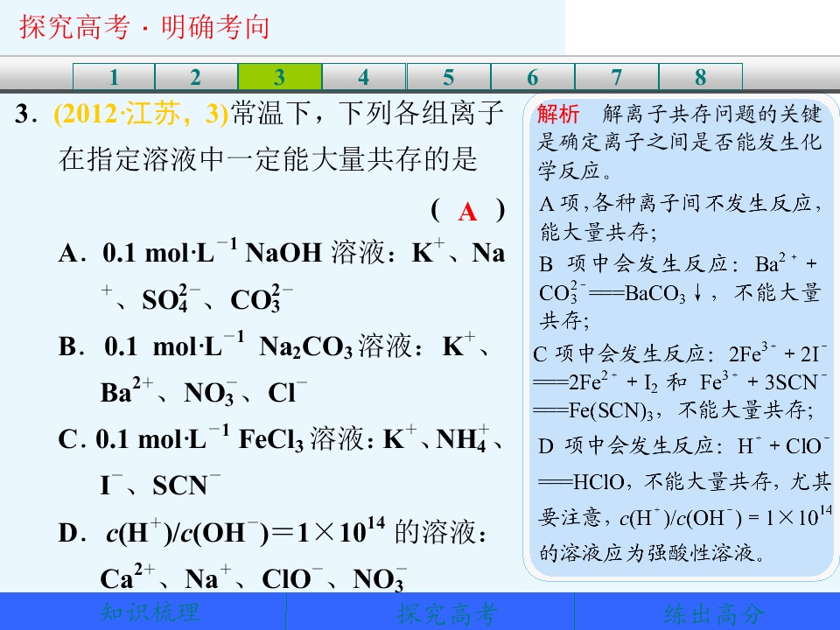Select option A, the NaOH 溶液 line
Image resolution: width=840 pixels, height=630 pixels.
pos(281,252)
